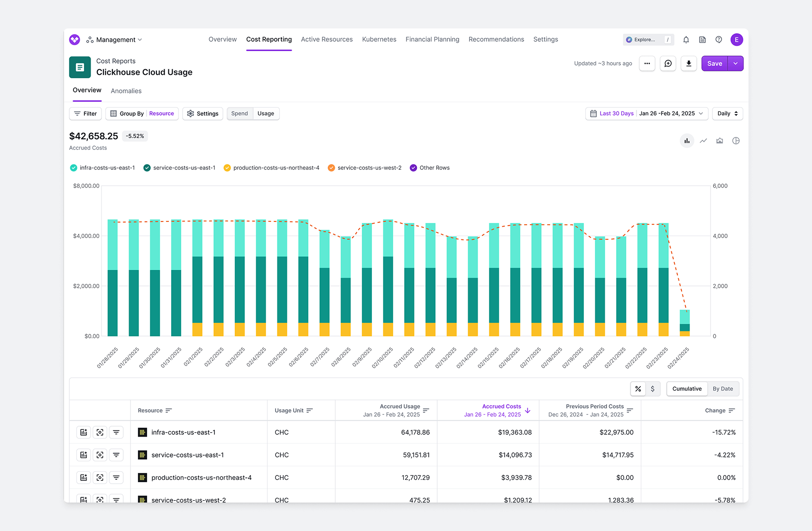Open the help question mark icon
This screenshot has height=531, width=812.
pos(719,40)
